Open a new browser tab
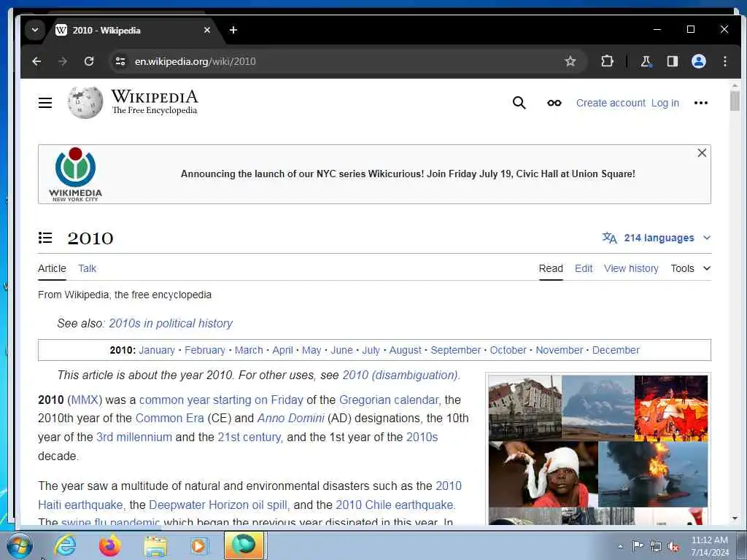The width and height of the screenshot is (747, 560). 233,30
